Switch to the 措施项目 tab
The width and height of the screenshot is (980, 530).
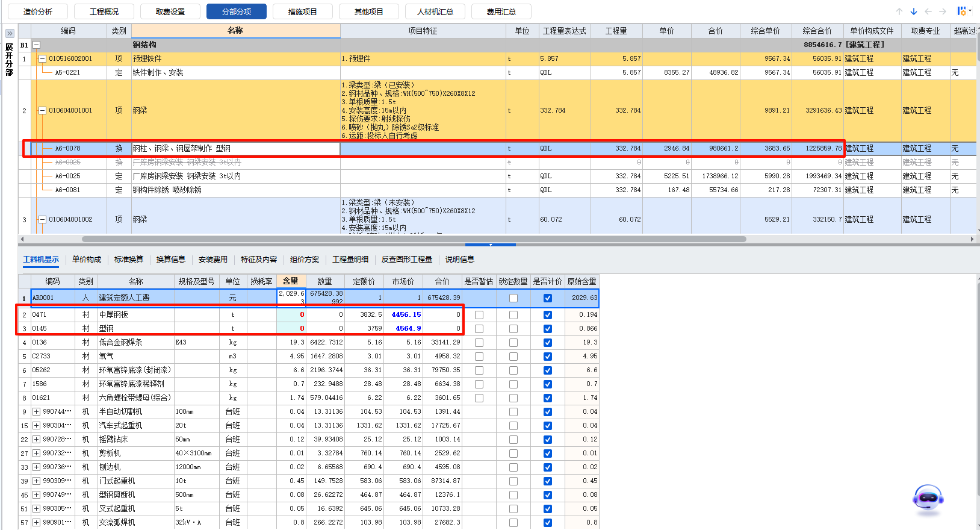(x=302, y=11)
